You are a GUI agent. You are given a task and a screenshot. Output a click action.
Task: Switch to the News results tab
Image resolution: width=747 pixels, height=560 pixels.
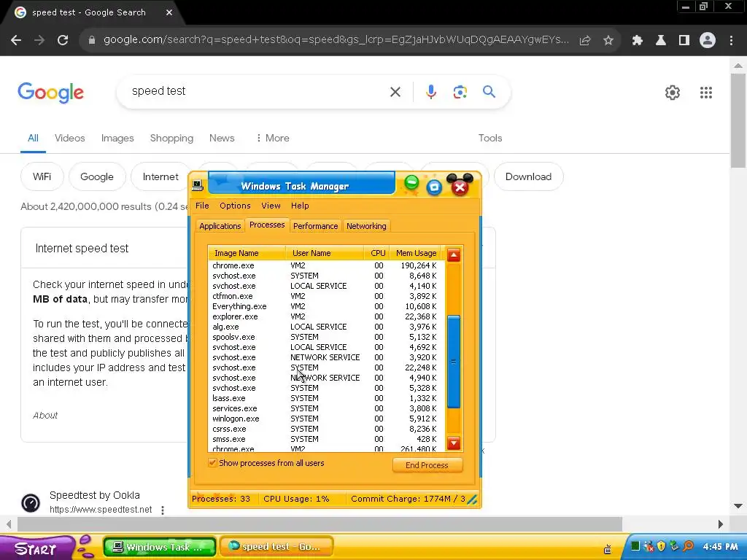[x=222, y=138]
